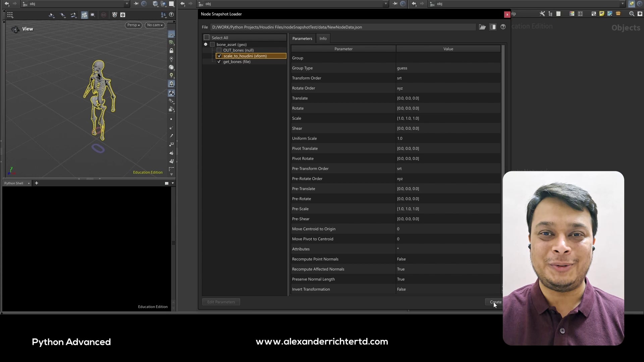Image resolution: width=644 pixels, height=362 pixels.
Task: Select the Python Shell tab
Action: coord(14,183)
